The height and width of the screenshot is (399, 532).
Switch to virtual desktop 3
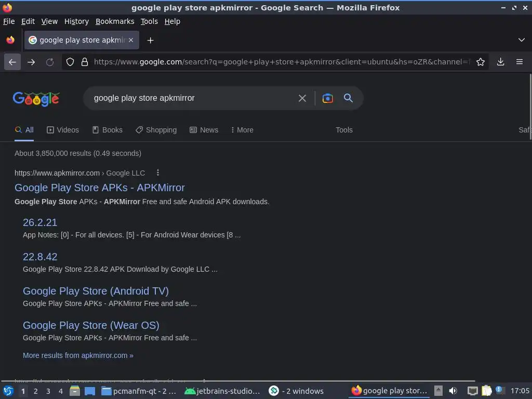[48, 391]
